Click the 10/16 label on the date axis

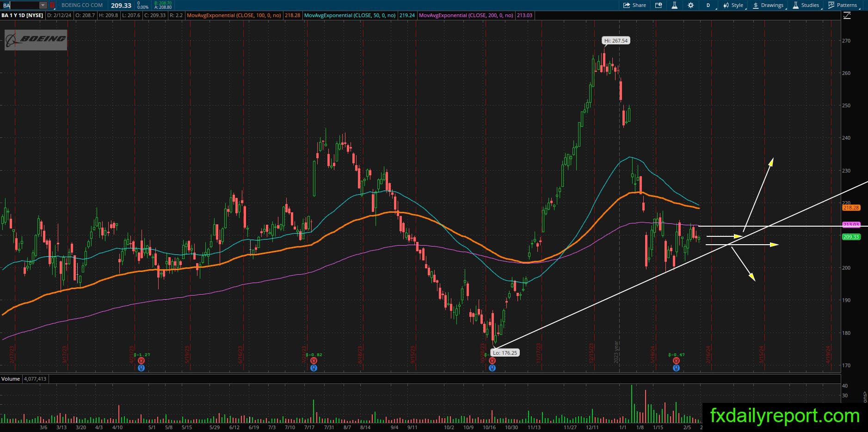pos(489,427)
